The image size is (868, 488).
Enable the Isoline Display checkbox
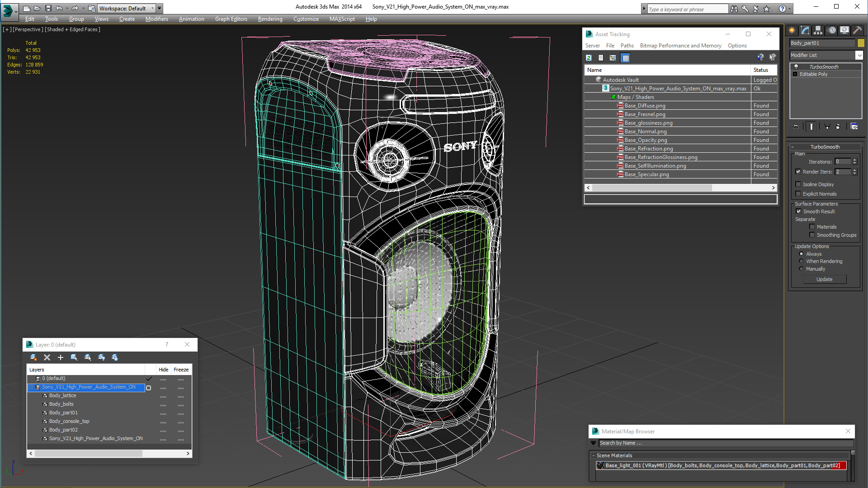pyautogui.click(x=798, y=184)
